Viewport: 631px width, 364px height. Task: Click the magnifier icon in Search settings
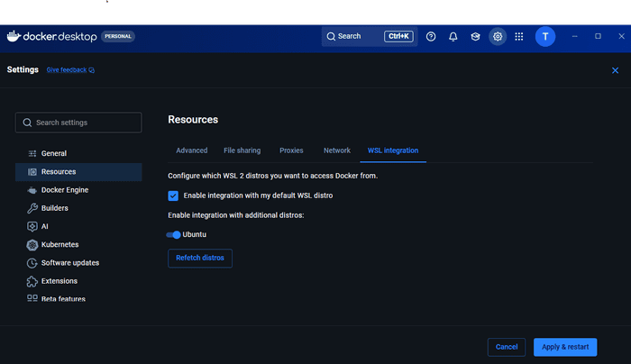click(x=27, y=123)
